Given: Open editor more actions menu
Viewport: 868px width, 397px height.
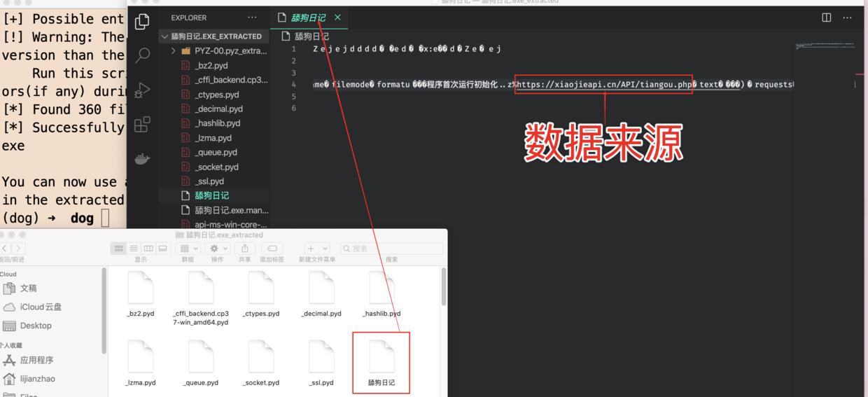Looking at the screenshot, I should tap(848, 18).
